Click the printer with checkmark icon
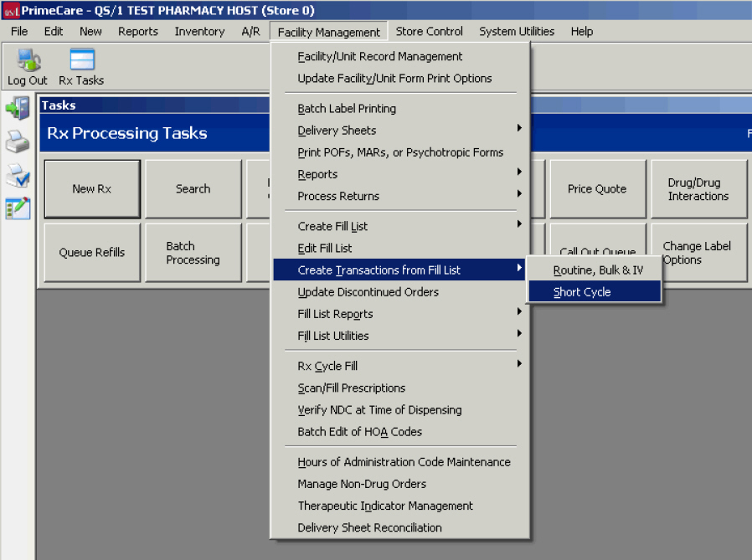Viewport: 752px width, 560px height. [x=18, y=175]
